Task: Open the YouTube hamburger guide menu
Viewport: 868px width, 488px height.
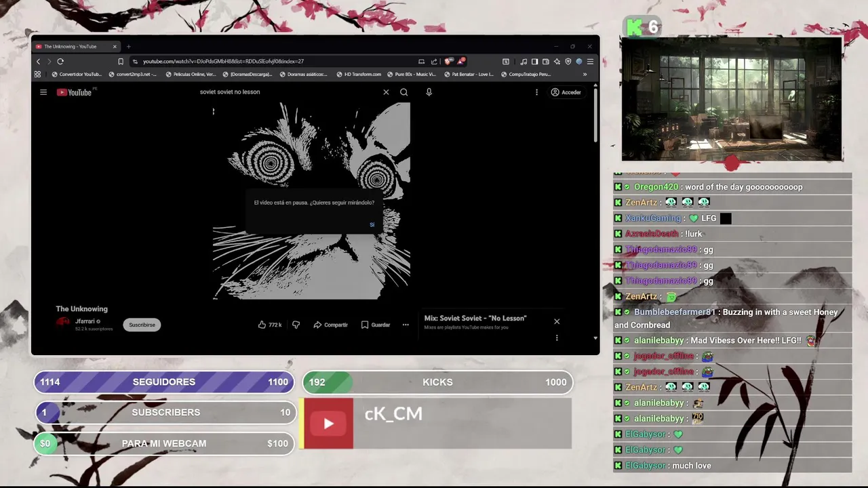Action: click(x=43, y=92)
